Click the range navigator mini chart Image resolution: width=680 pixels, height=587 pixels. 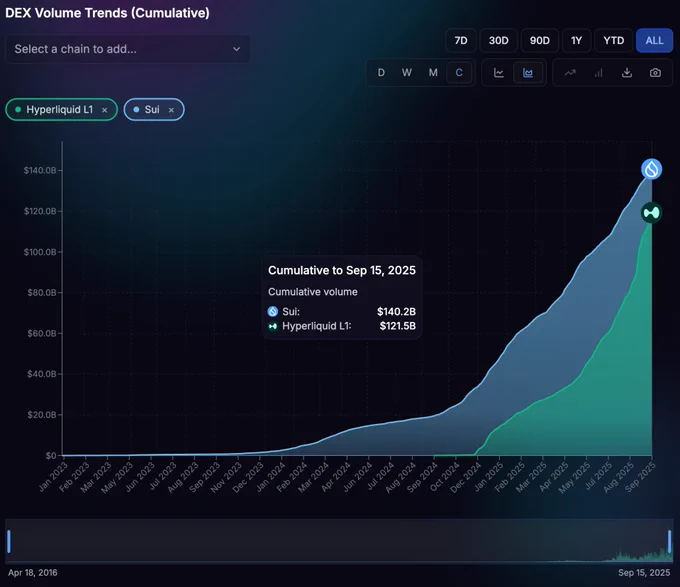(x=339, y=541)
